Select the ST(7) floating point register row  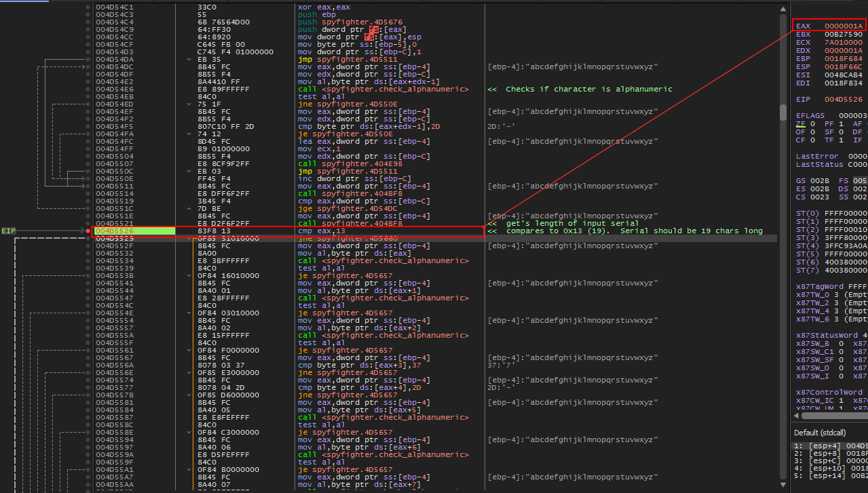(x=831, y=270)
